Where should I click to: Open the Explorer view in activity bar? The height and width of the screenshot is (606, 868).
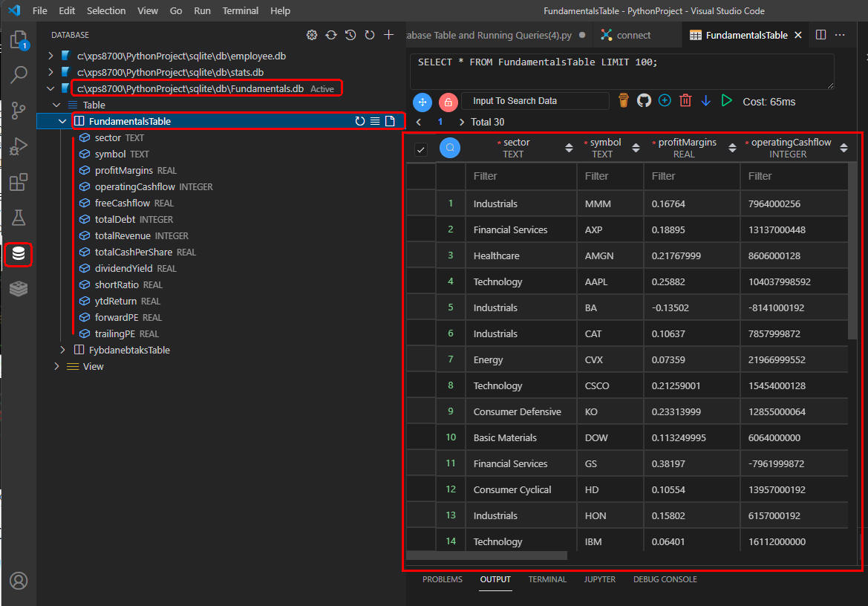click(19, 40)
